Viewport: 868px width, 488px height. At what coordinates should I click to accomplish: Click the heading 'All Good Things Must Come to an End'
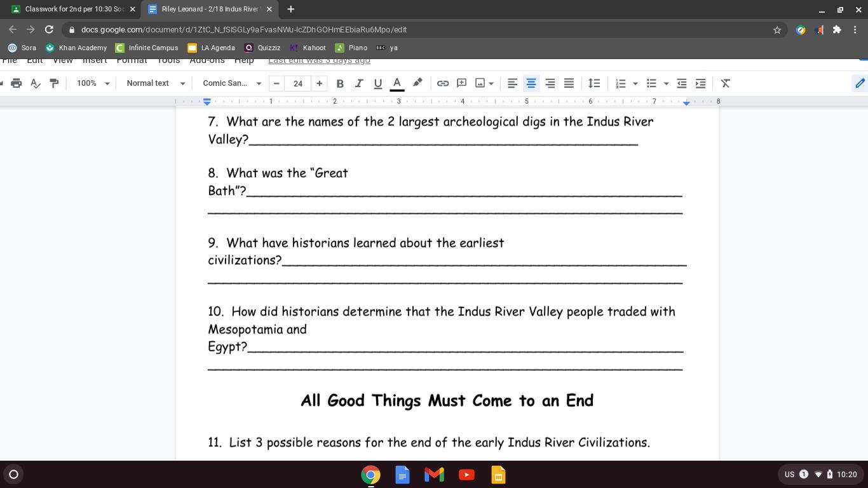[447, 401]
